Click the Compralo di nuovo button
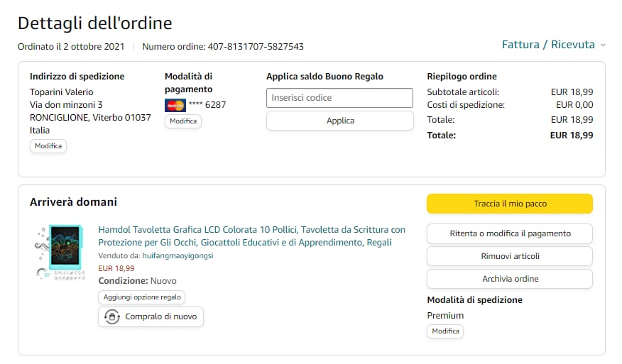622x364 pixels. (151, 317)
